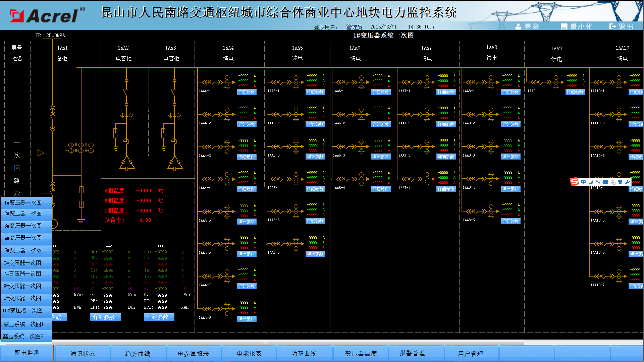The height and width of the screenshot is (362, 644).
Task: Open Sogou wrench settings icon
Action: click(627, 182)
